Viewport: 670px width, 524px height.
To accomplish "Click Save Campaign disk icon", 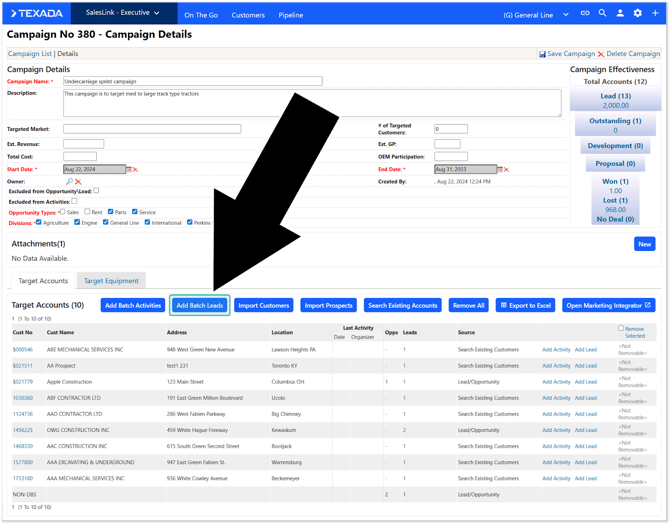I will tap(543, 54).
